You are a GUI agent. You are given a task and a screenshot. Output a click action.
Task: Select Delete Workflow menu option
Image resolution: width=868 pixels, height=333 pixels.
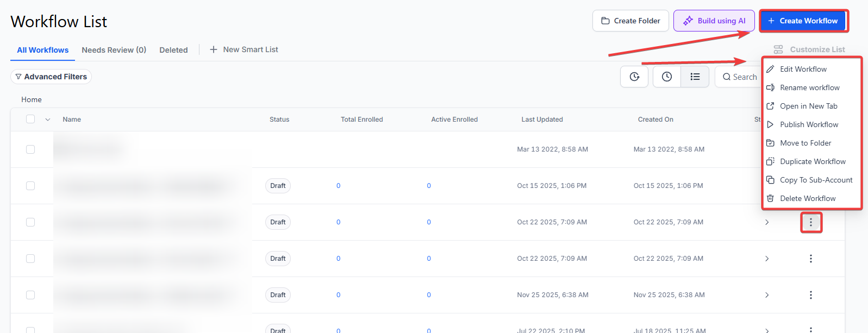(807, 198)
